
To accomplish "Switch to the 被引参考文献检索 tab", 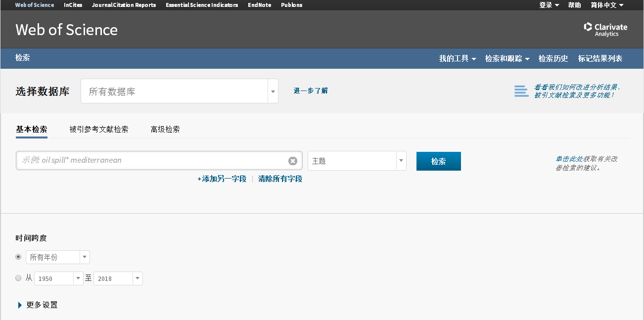I will click(x=99, y=130).
